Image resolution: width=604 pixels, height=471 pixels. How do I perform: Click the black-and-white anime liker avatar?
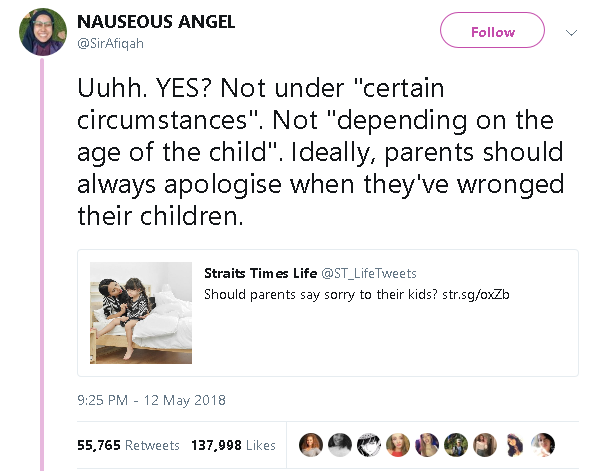369,444
